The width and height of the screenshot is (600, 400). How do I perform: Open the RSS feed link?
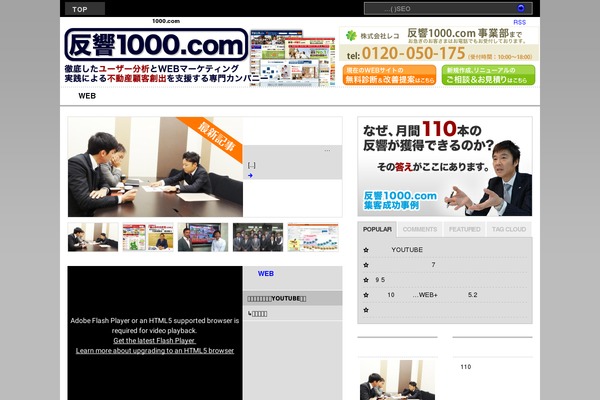tap(519, 22)
